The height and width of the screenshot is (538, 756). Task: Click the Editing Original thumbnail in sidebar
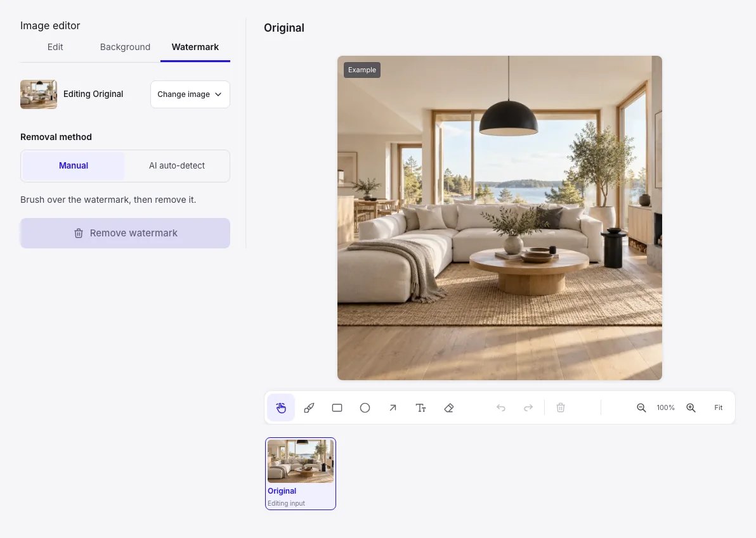[39, 94]
